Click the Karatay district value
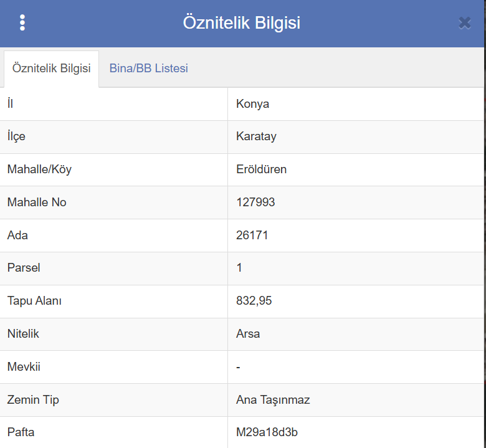 coord(256,136)
